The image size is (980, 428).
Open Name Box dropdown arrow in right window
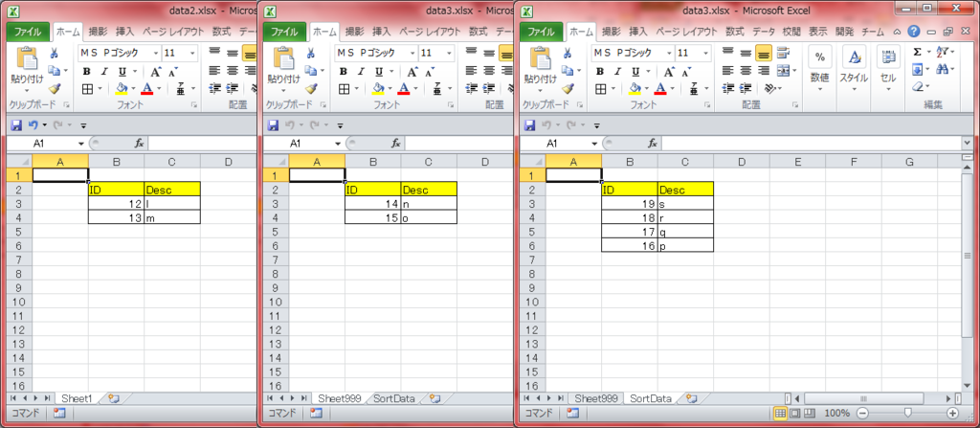pyautogui.click(x=593, y=144)
